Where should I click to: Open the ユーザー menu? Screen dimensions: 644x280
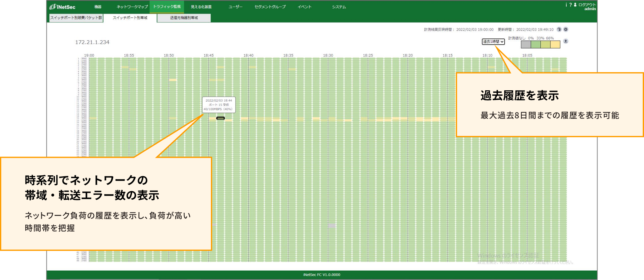[236, 7]
